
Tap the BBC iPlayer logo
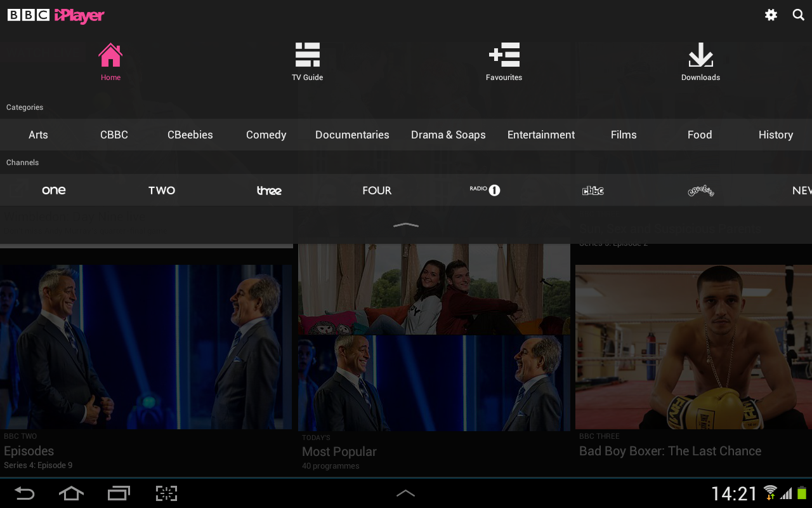pyautogui.click(x=56, y=15)
